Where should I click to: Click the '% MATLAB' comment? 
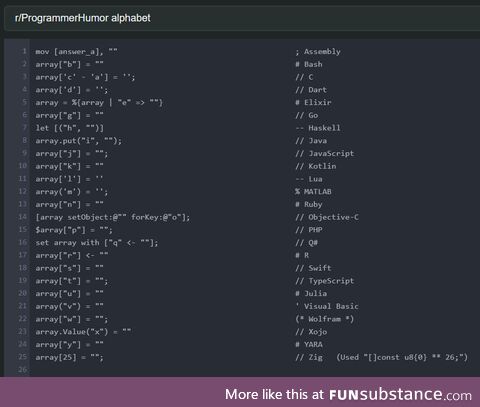(x=313, y=192)
